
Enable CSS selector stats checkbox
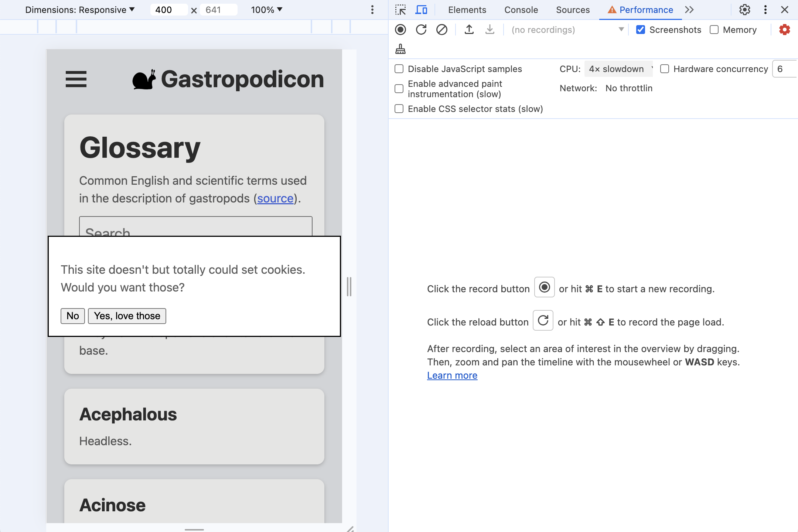click(x=400, y=109)
